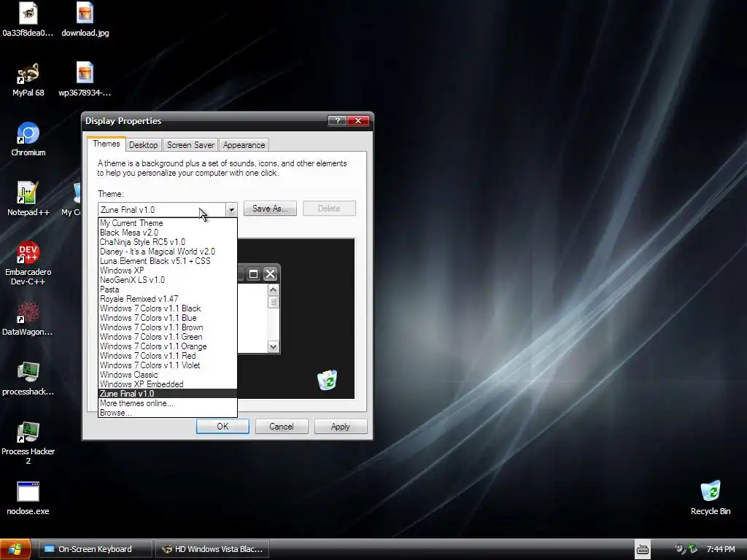Click the second tray icon before the clock
This screenshot has height=560, width=747.
(693, 549)
